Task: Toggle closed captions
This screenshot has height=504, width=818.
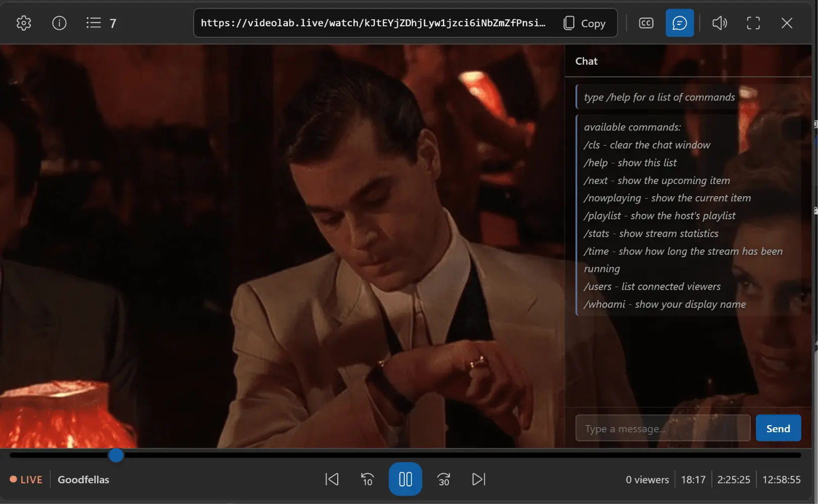Action: pyautogui.click(x=646, y=23)
